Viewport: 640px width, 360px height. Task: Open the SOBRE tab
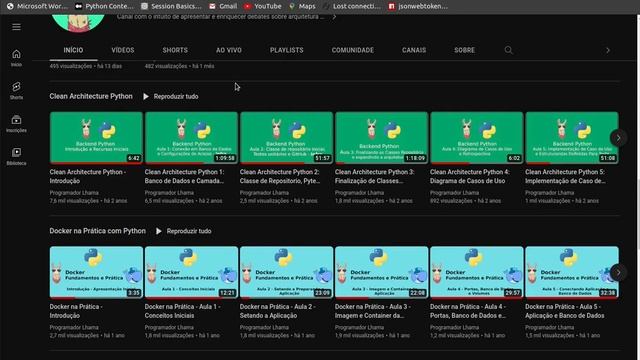click(x=464, y=50)
